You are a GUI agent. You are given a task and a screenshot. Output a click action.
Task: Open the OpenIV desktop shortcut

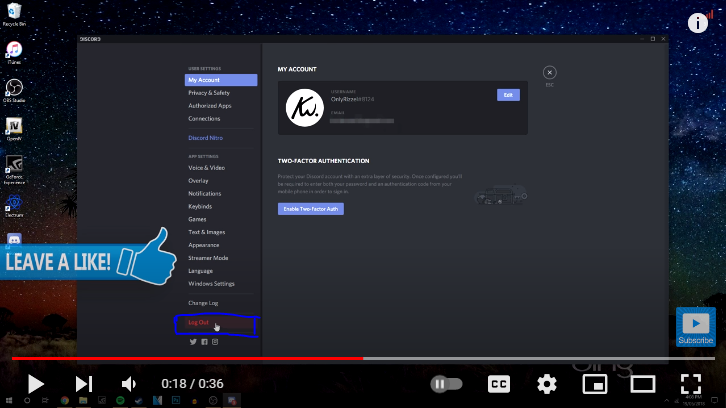pyautogui.click(x=14, y=129)
